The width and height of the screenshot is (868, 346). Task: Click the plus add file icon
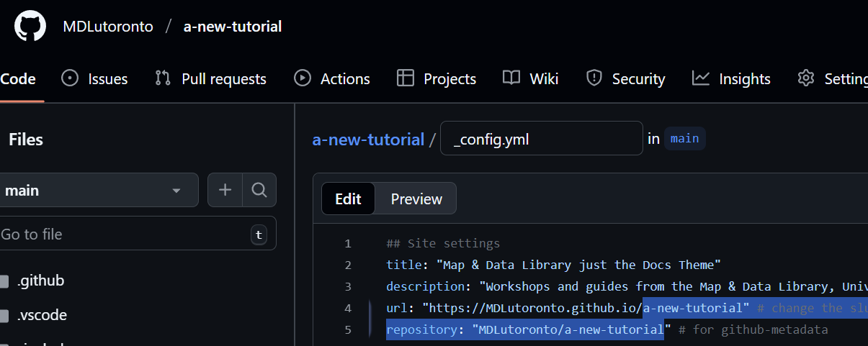click(x=225, y=190)
